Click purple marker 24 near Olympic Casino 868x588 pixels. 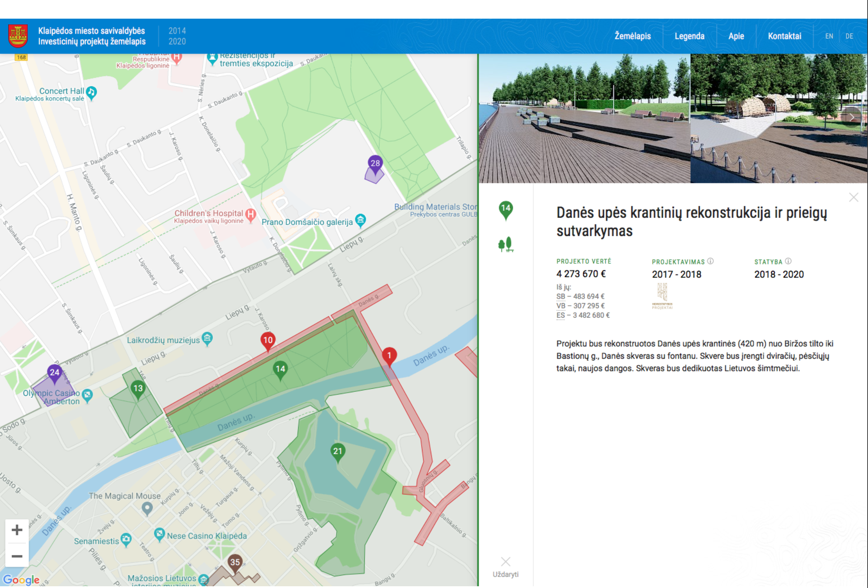point(55,373)
